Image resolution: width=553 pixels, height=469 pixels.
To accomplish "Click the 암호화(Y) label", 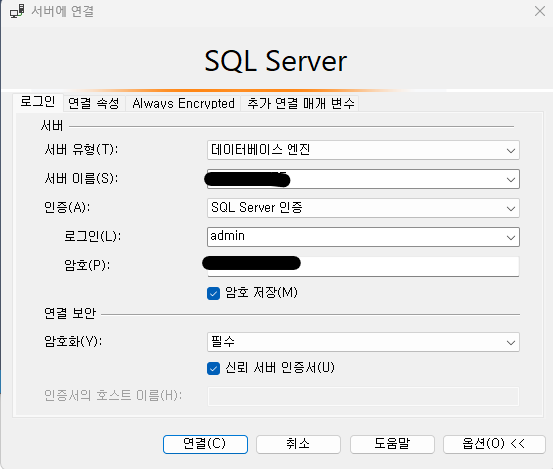I will click(73, 341).
